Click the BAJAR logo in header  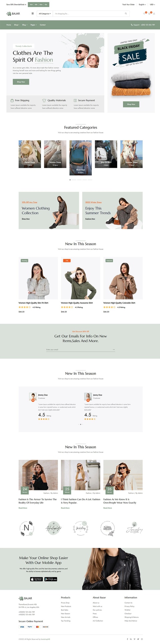(x=13, y=14)
